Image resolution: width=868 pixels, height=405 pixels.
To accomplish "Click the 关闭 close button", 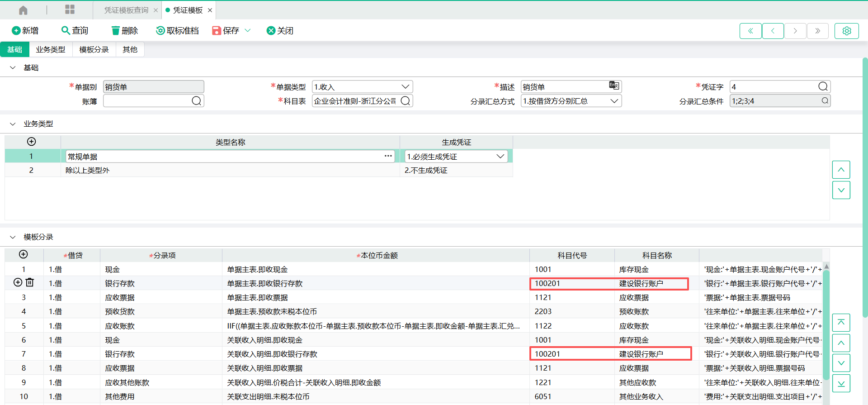I will click(x=280, y=30).
